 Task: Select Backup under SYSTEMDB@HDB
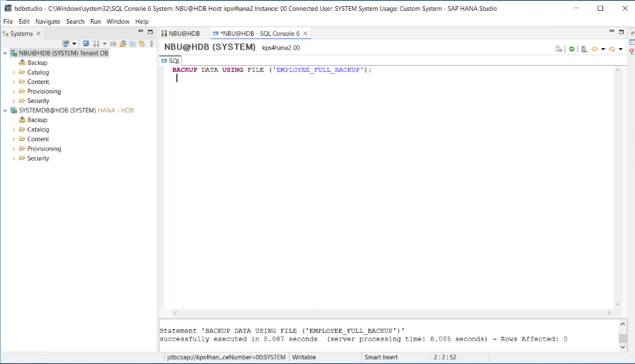37,120
